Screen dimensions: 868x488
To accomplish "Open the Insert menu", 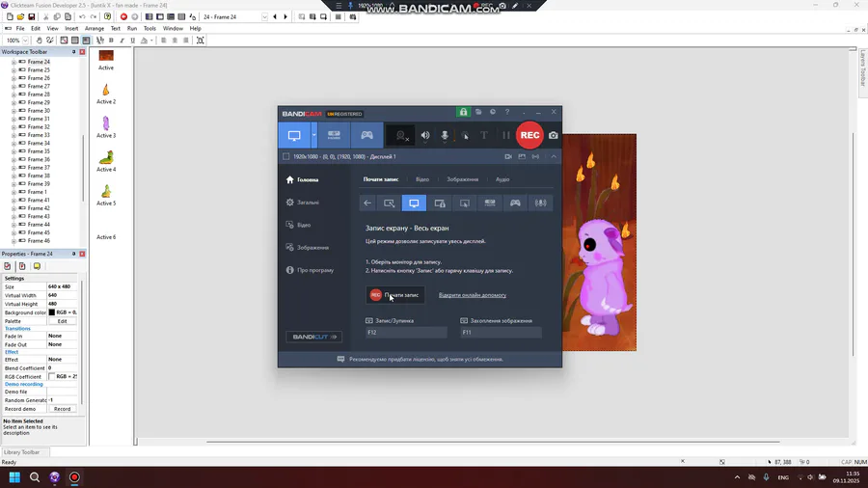I will point(71,28).
